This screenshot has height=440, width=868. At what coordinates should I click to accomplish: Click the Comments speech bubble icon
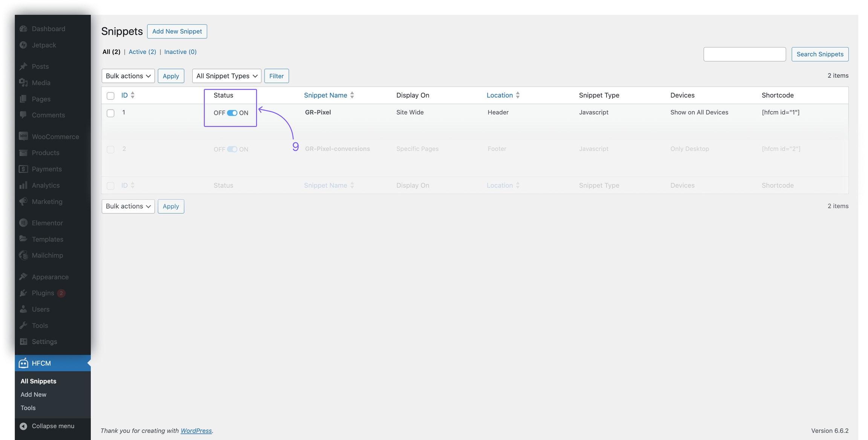(23, 115)
